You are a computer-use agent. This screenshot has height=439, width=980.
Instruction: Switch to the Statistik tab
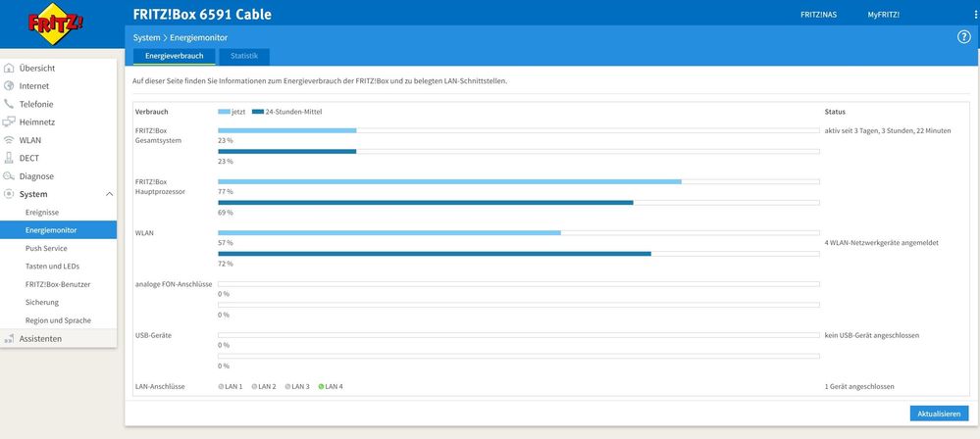(243, 56)
